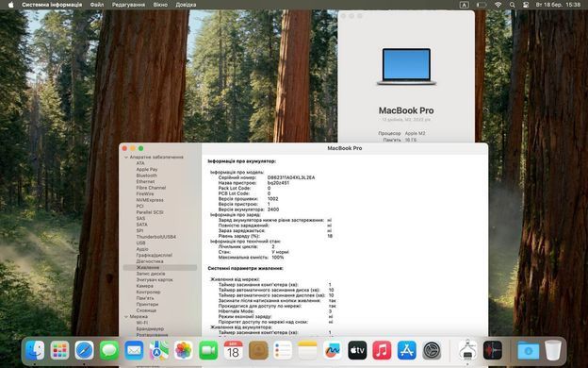Open Reminders from the Dock
Screen dimensions: 588x368
tap(283, 351)
